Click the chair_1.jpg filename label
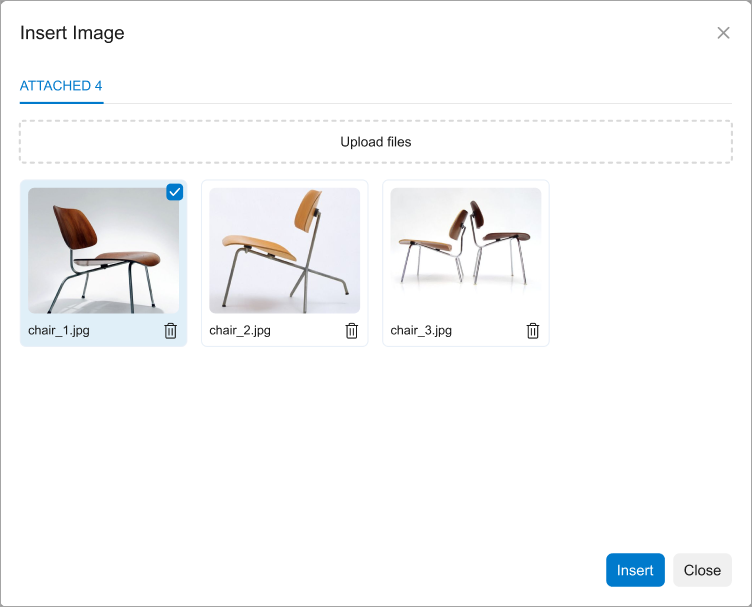 tap(59, 330)
